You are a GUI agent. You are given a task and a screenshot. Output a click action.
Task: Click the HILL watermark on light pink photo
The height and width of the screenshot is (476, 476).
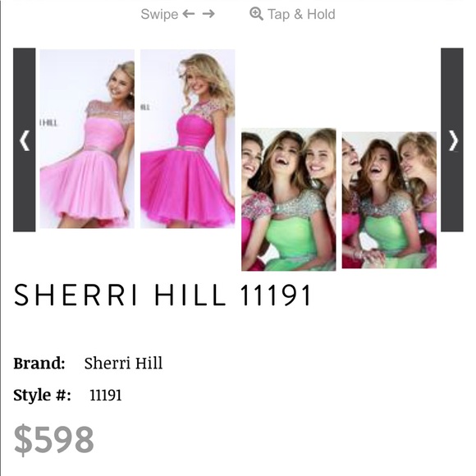pos(48,123)
